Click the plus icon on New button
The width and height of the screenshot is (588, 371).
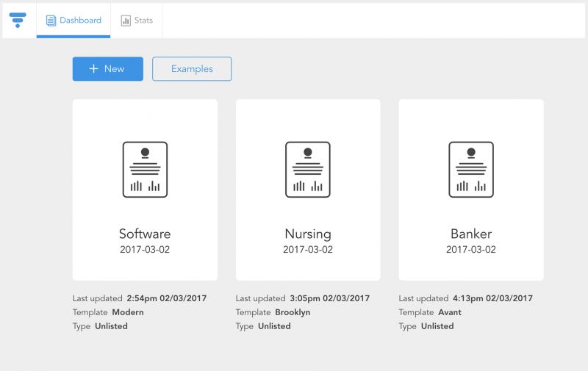click(x=94, y=68)
